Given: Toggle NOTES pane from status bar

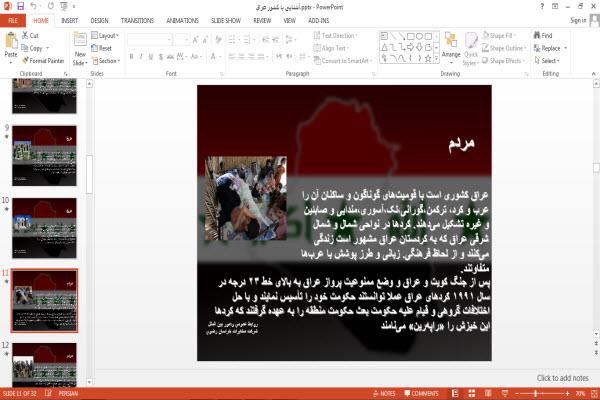Looking at the screenshot, I should (383, 393).
